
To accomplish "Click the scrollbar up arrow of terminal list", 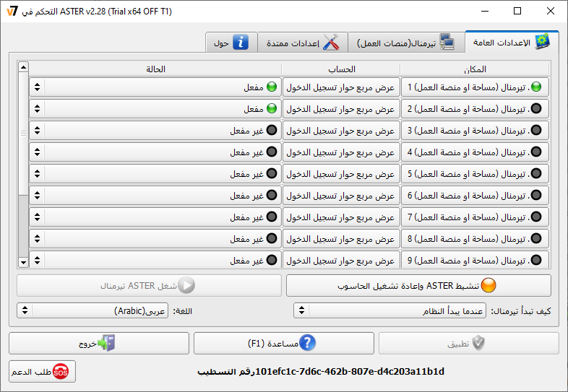I will click(x=24, y=67).
